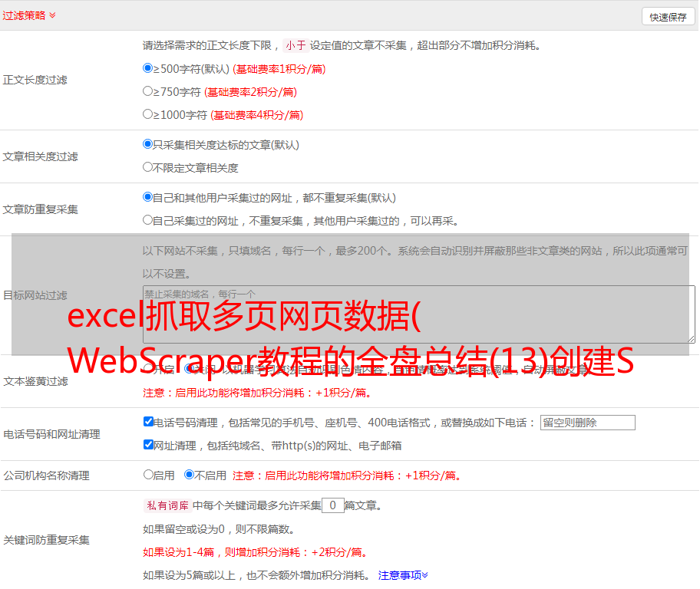Screen dimensions: 700x589
Task: Expand the 注意事项 link
Action: 403,576
